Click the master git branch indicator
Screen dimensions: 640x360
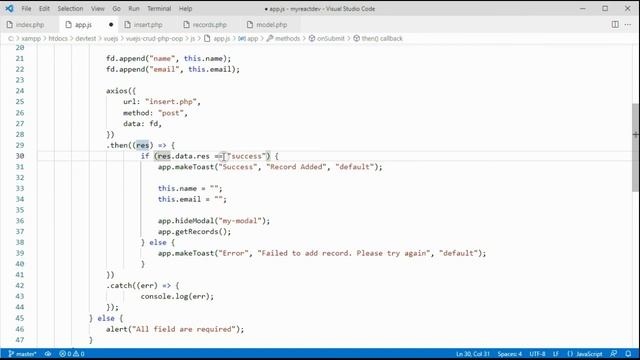pos(22,354)
